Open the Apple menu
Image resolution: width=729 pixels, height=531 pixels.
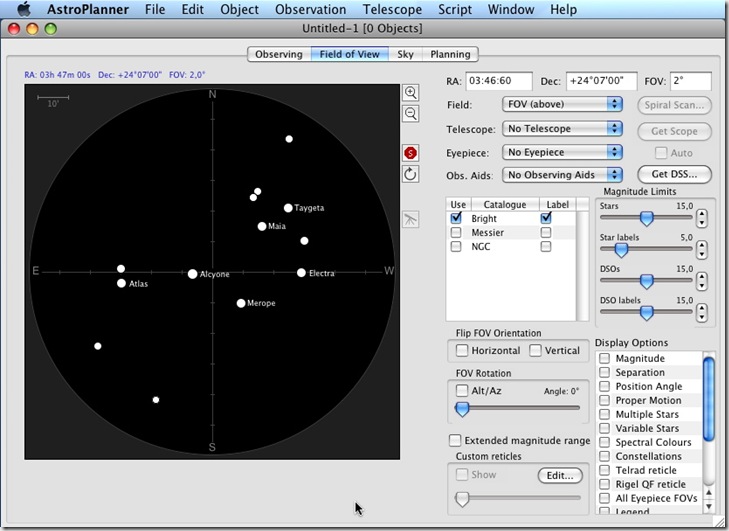24,9
